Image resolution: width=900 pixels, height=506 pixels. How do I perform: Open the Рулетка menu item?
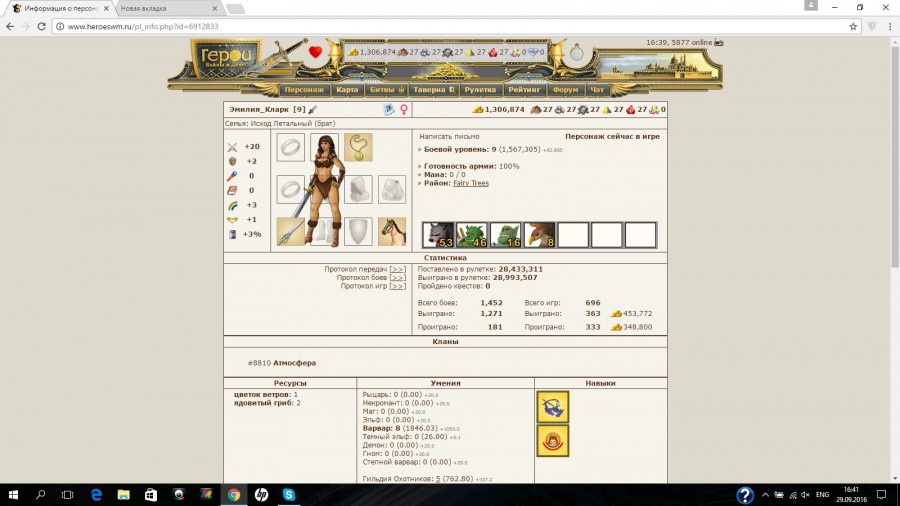(480, 90)
